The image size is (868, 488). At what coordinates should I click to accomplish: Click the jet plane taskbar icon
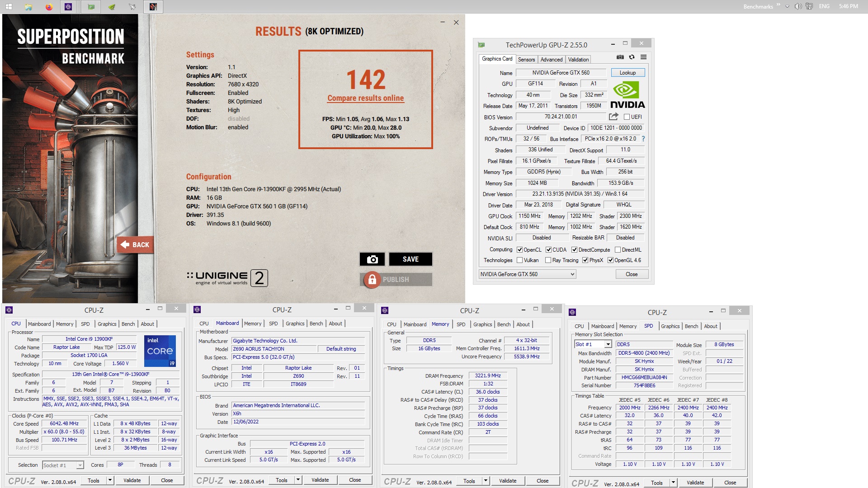coord(132,7)
